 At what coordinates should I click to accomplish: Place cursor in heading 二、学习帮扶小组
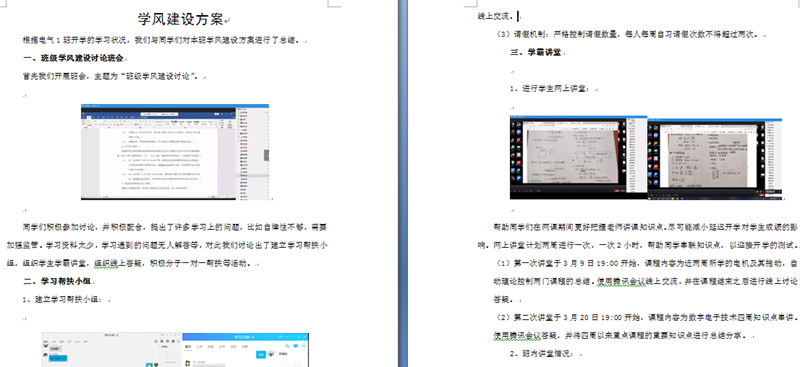58,281
